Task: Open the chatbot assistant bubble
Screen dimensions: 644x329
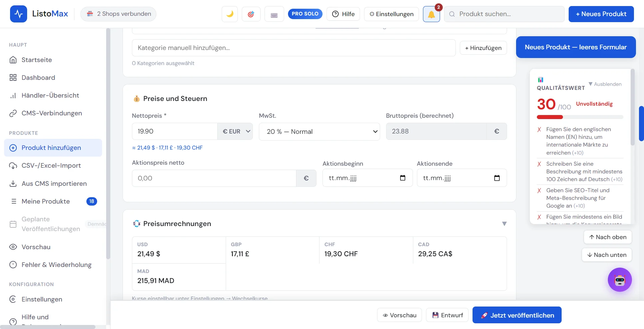Action: pos(620,280)
